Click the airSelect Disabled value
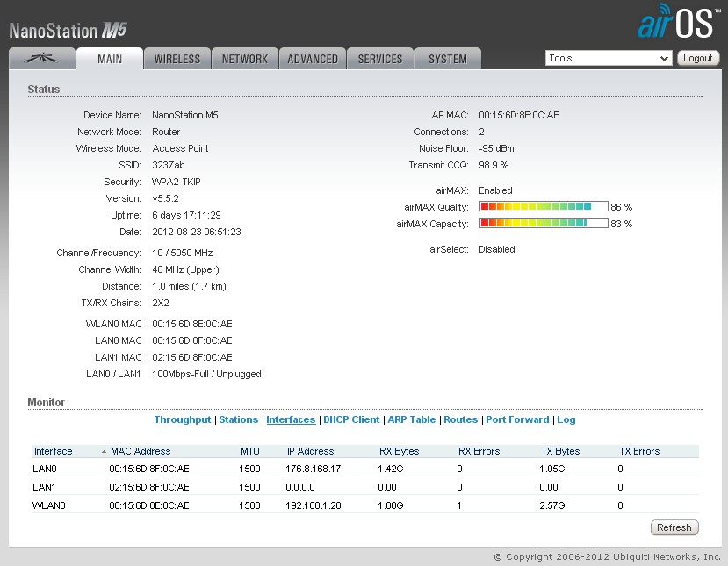 pyautogui.click(x=497, y=249)
